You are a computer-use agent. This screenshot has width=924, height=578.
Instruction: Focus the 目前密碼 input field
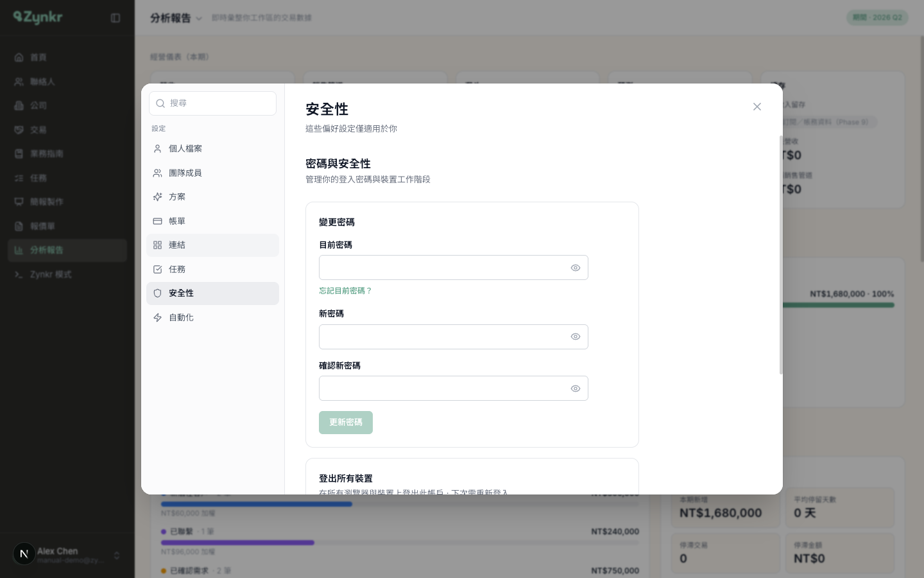coord(454,268)
